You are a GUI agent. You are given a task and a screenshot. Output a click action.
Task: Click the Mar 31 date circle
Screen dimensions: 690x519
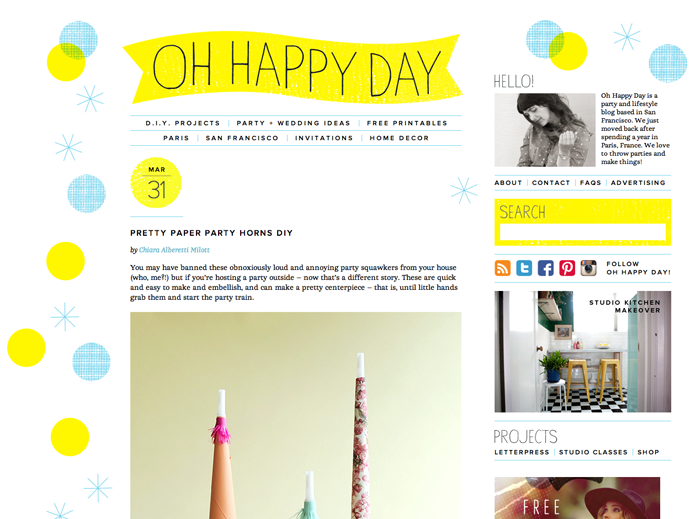pyautogui.click(x=156, y=183)
